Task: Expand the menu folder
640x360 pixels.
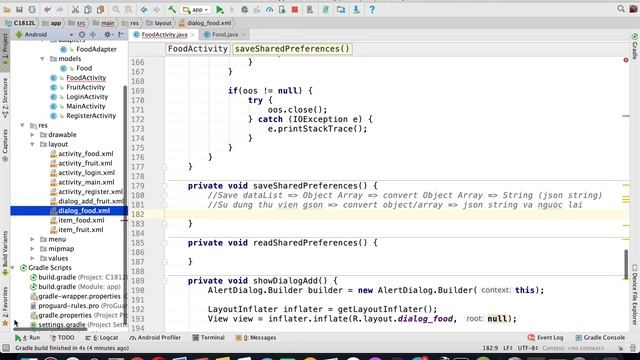Action: 32,239
